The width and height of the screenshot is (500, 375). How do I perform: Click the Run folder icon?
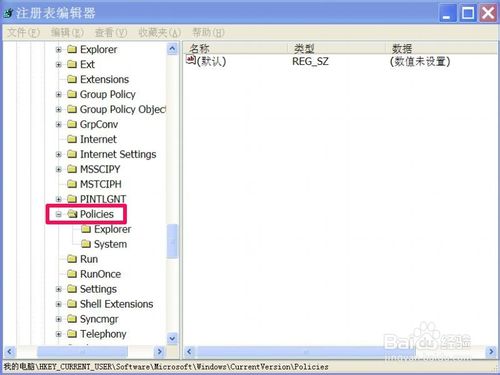point(72,259)
